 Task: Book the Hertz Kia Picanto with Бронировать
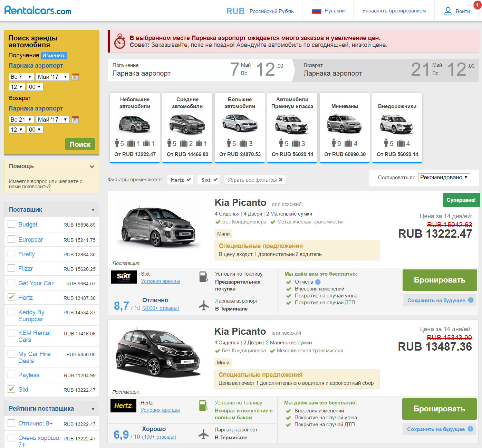[440, 409]
